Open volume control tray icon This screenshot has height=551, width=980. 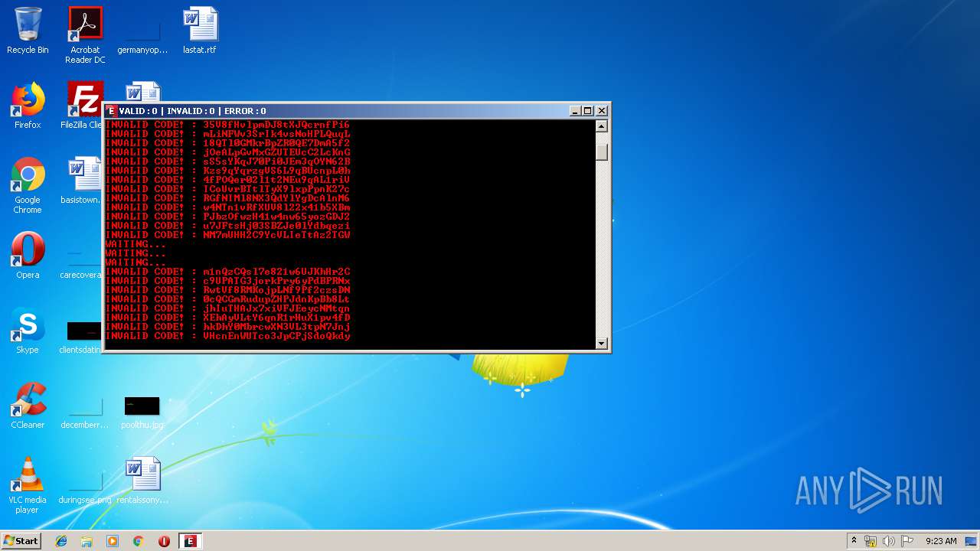click(889, 541)
